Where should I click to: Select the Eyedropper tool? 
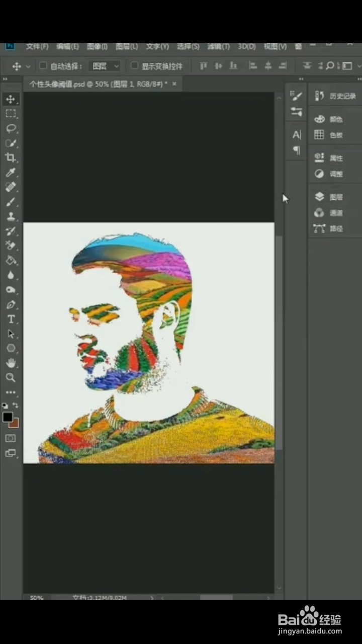pos(11,173)
